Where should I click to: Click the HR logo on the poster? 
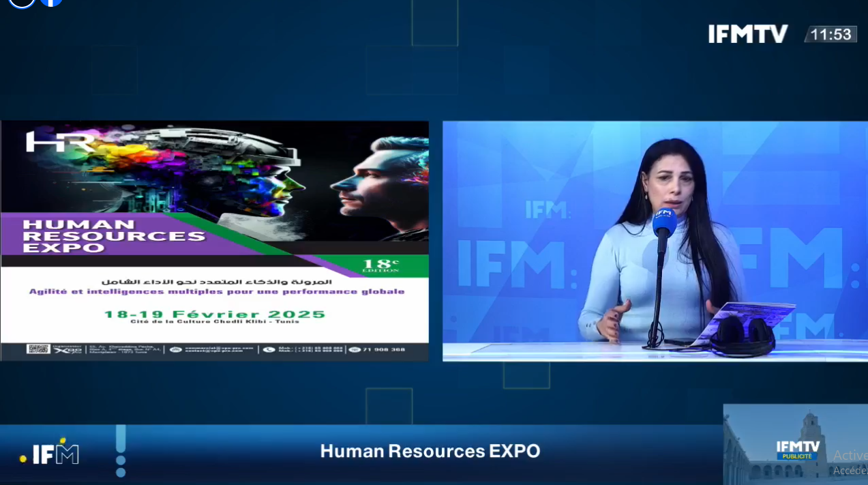[58, 141]
